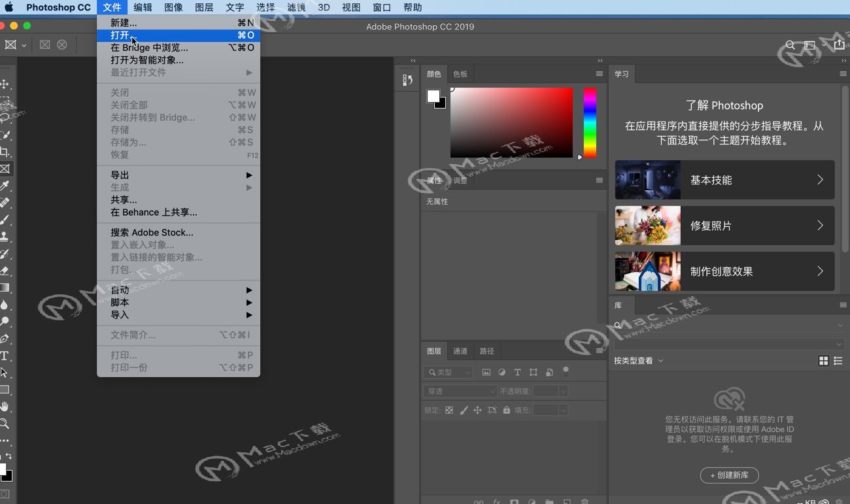850x504 pixels.
Task: Select the Path Selection tool
Action: pos(5,373)
